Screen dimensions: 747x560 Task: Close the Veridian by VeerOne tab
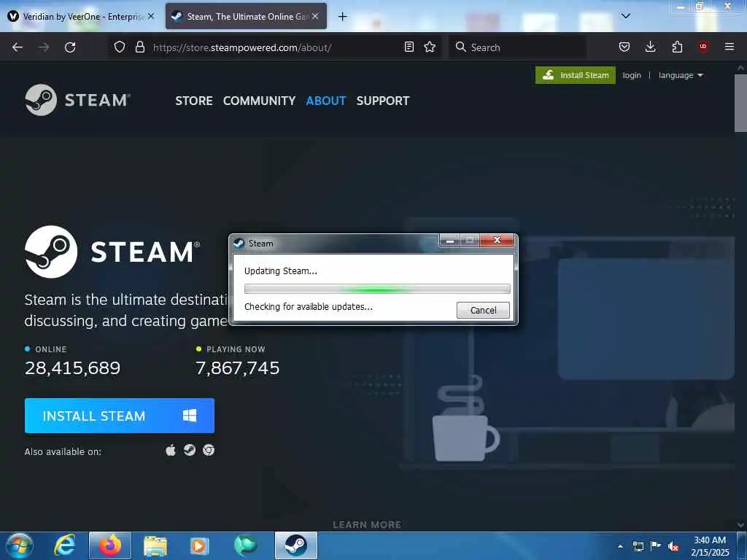151,16
